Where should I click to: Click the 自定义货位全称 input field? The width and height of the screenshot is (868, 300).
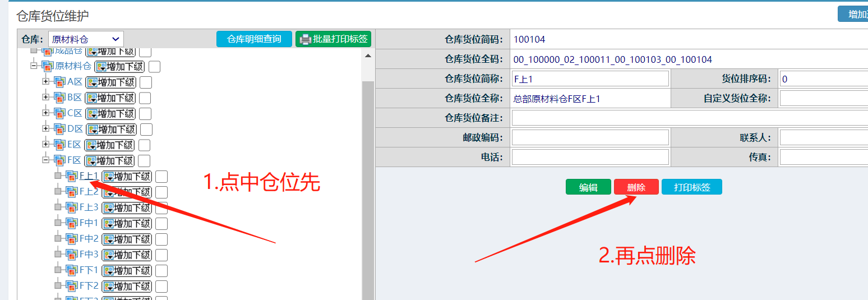[x=824, y=98]
